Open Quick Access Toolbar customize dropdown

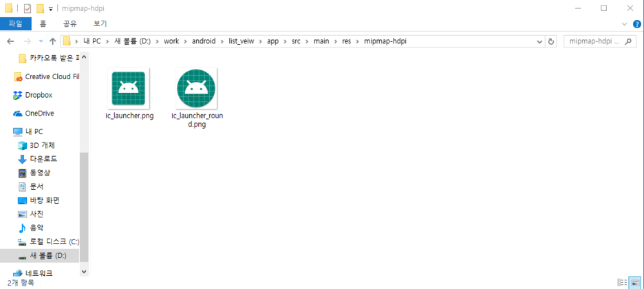pyautogui.click(x=50, y=9)
